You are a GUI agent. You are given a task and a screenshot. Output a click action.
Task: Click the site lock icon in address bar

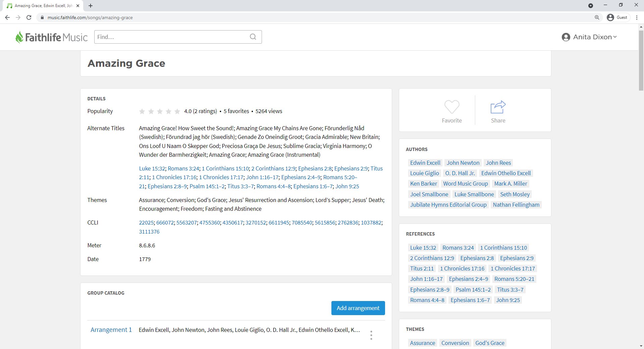[x=42, y=17]
